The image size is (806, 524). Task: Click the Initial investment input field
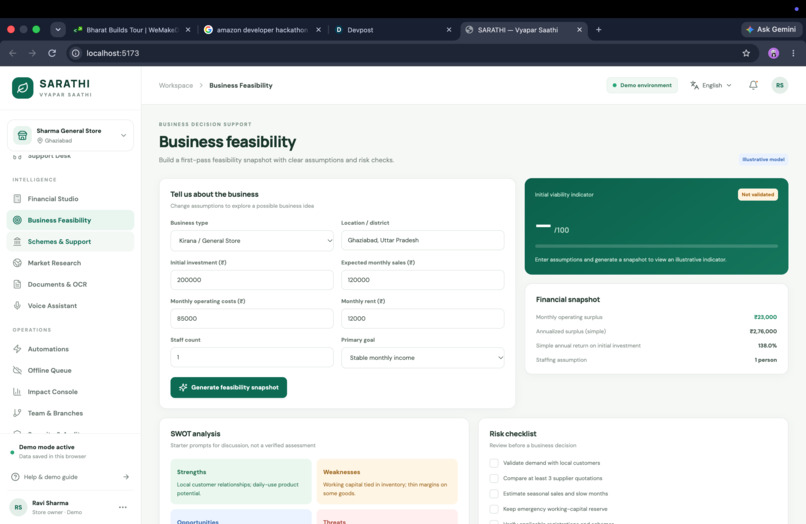(252, 280)
